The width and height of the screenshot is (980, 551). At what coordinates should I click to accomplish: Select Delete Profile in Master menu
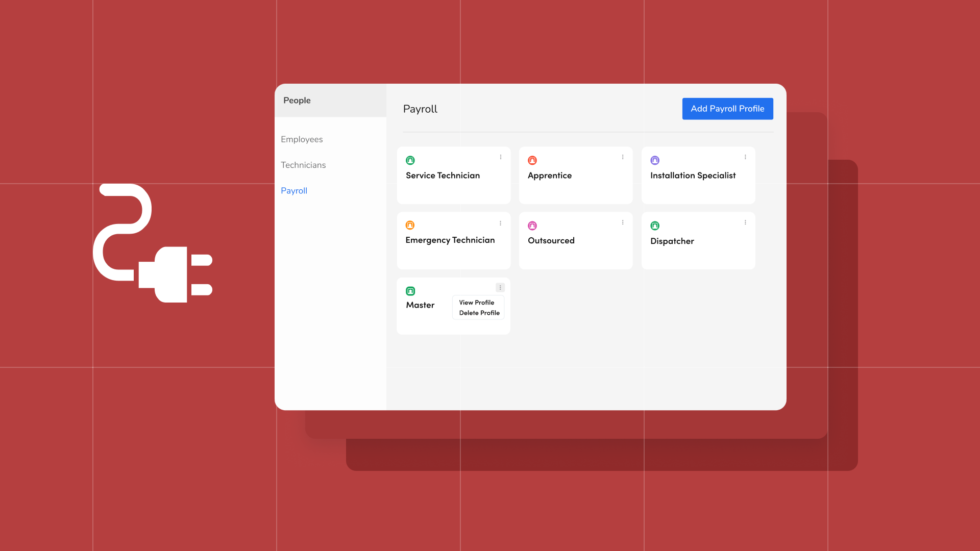point(479,313)
